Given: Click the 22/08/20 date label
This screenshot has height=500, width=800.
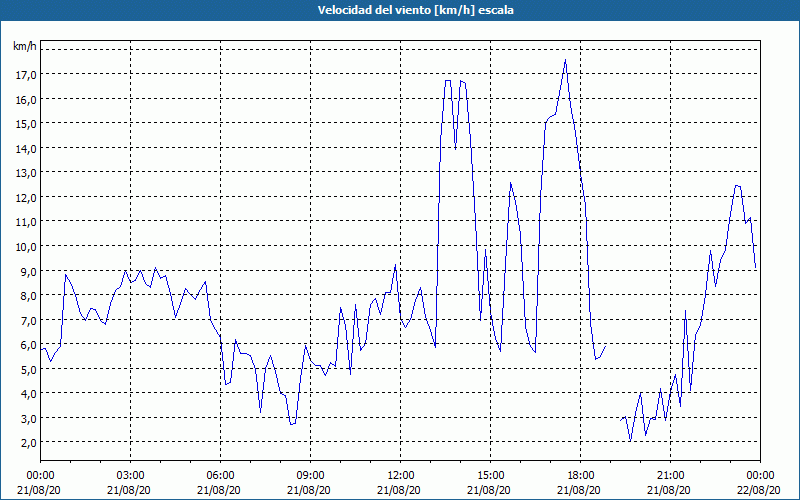Looking at the screenshot, I should [x=759, y=490].
